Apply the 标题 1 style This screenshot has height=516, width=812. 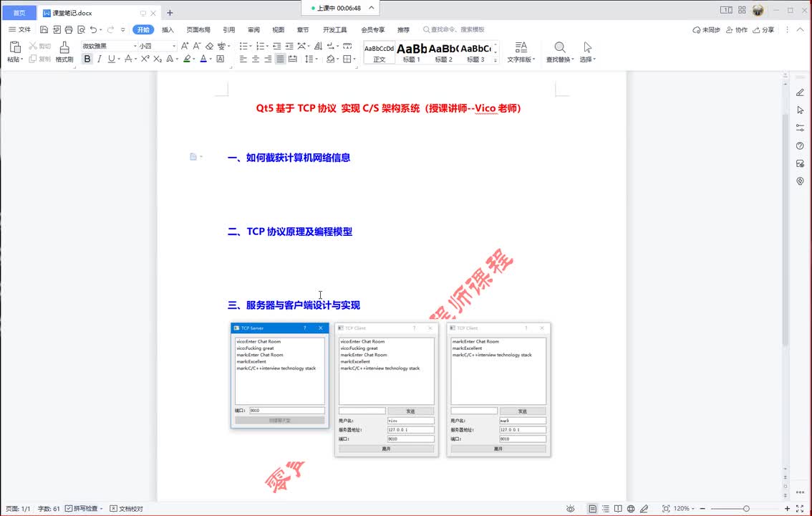click(412, 52)
